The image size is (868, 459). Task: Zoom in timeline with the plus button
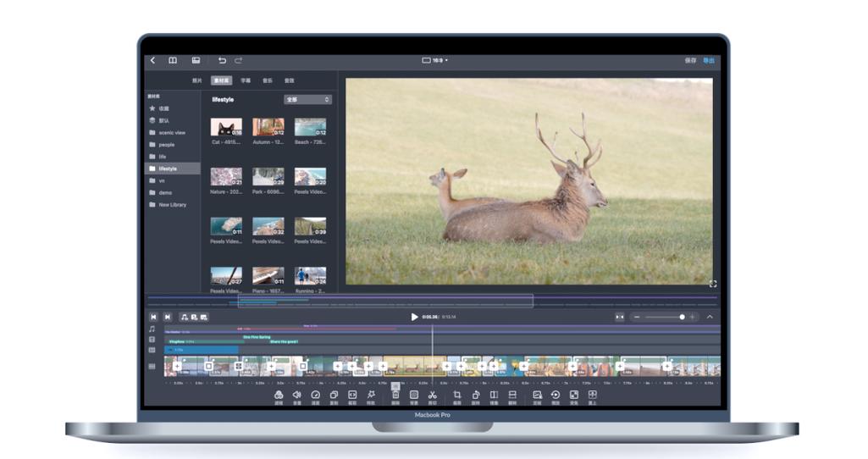(x=692, y=317)
